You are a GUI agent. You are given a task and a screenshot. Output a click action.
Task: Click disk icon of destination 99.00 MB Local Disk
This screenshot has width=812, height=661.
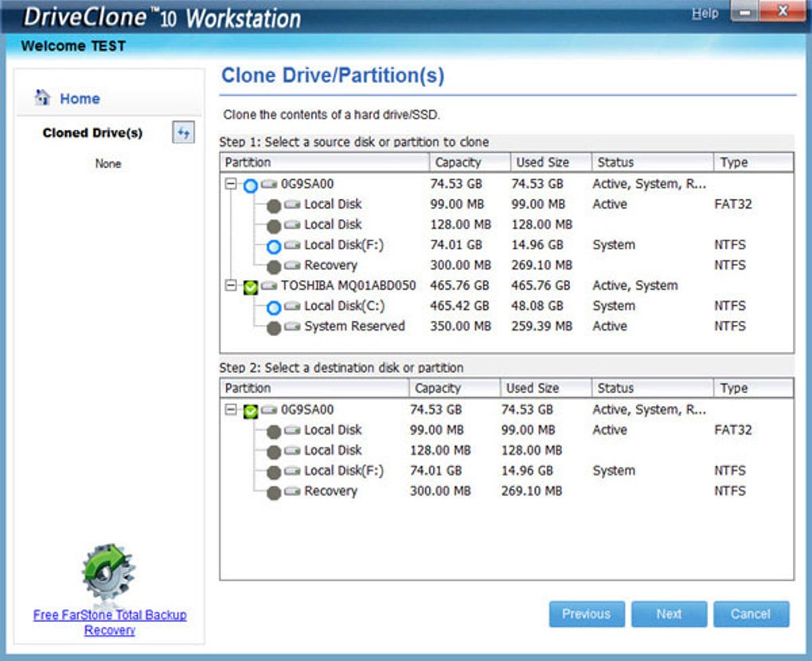pos(293,430)
